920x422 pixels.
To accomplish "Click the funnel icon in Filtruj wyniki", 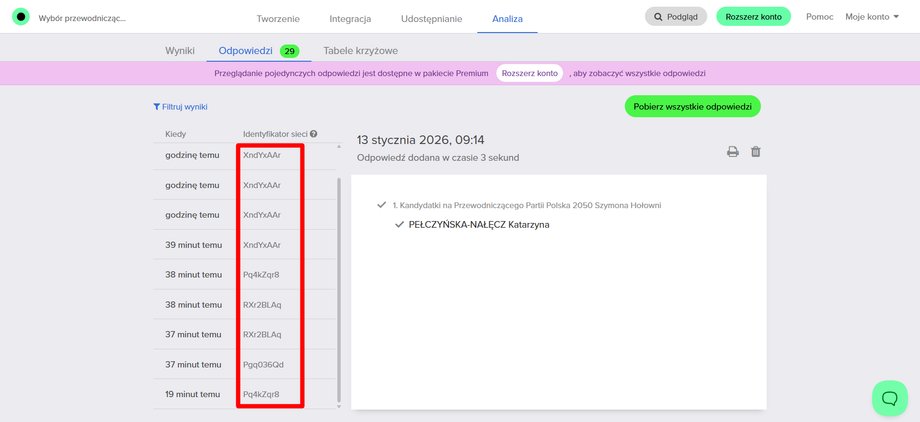I will 156,107.
